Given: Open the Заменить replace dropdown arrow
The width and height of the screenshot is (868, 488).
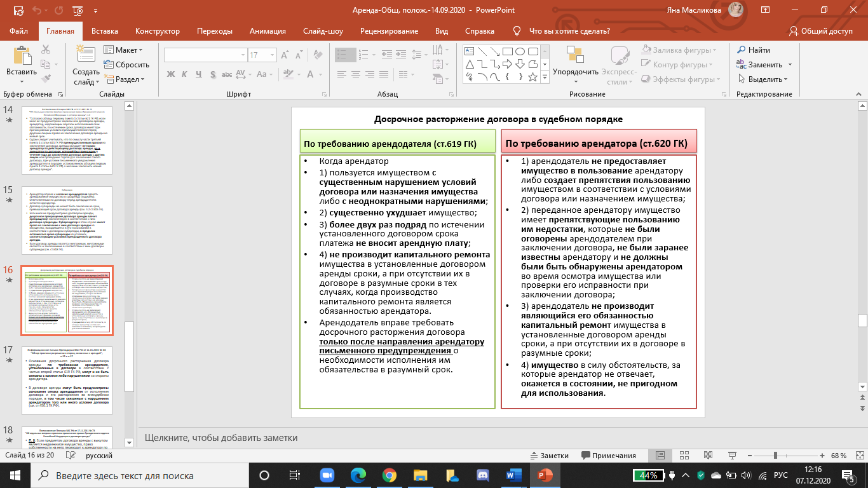Looking at the screenshot, I should tap(790, 65).
